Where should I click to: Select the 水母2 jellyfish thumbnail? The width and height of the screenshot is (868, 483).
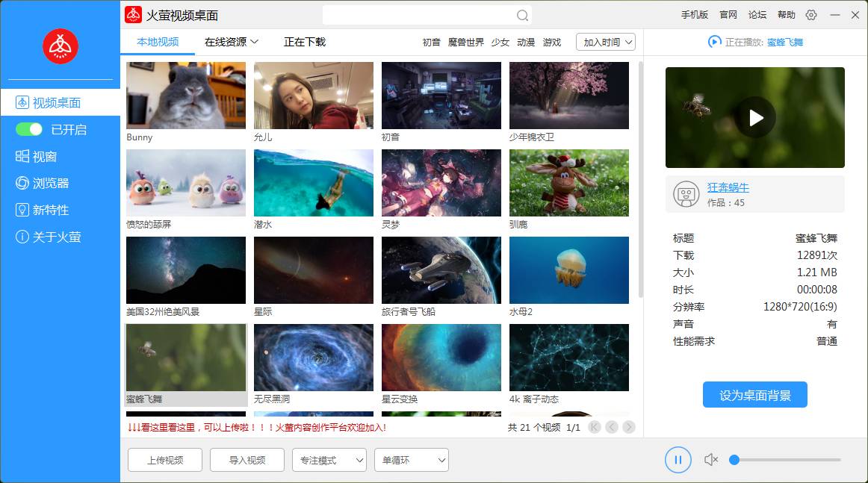569,270
